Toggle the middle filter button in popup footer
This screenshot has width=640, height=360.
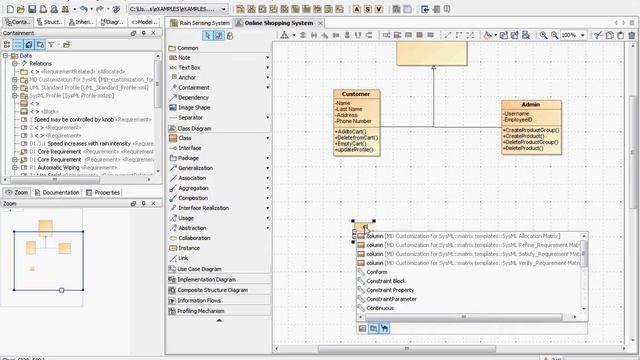373,328
